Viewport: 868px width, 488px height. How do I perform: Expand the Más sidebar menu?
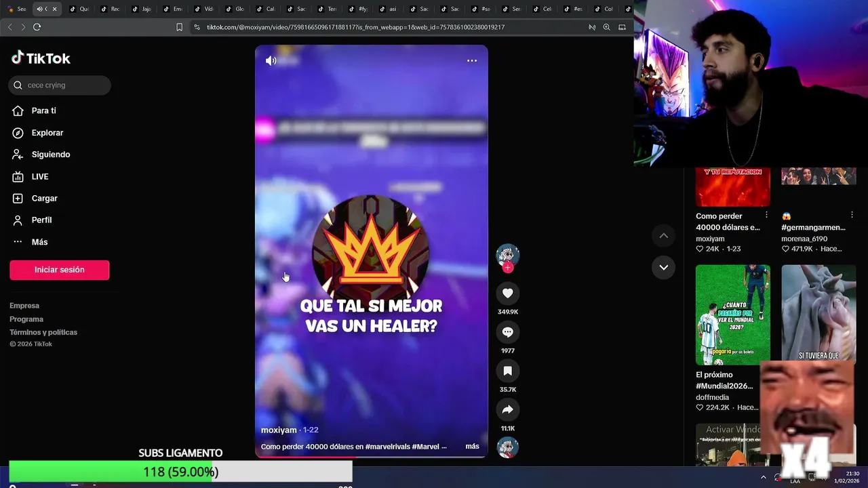tap(39, 242)
